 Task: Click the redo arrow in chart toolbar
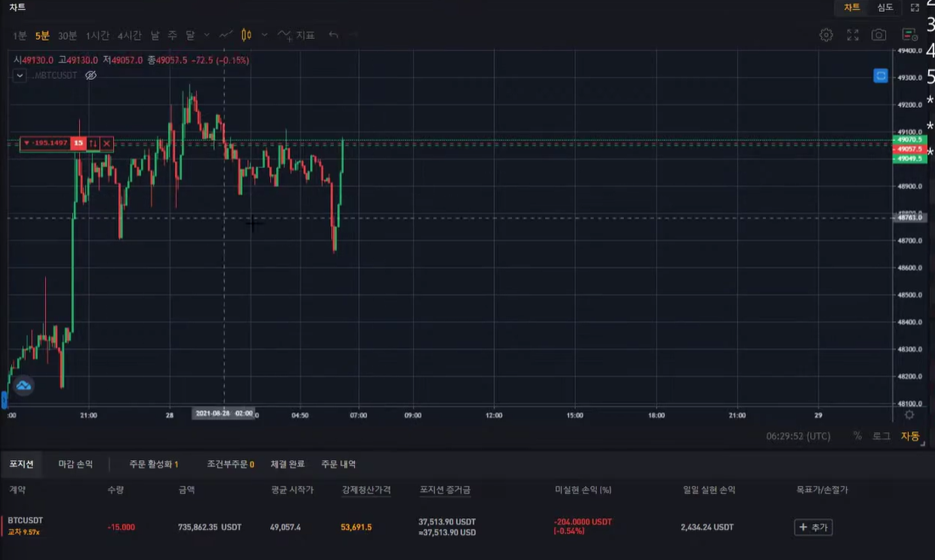353,35
